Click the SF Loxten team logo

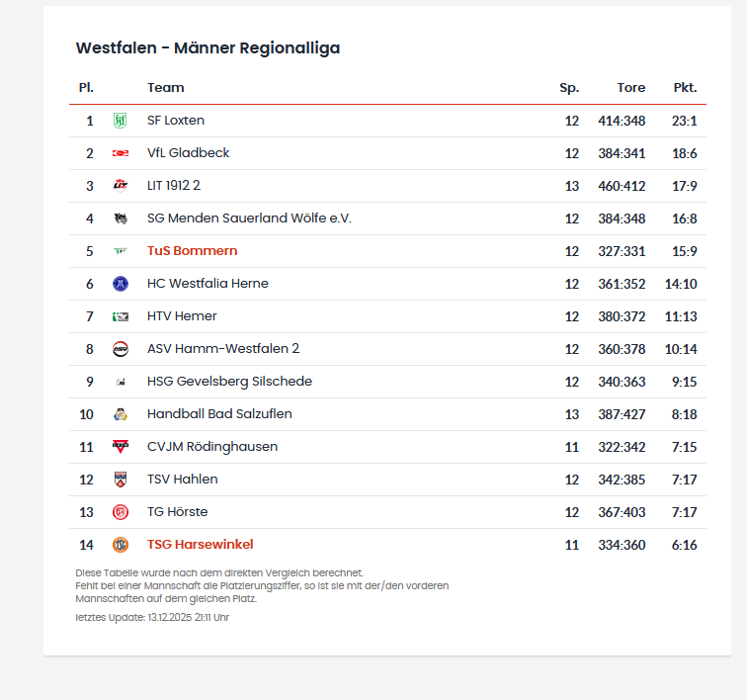click(x=121, y=121)
